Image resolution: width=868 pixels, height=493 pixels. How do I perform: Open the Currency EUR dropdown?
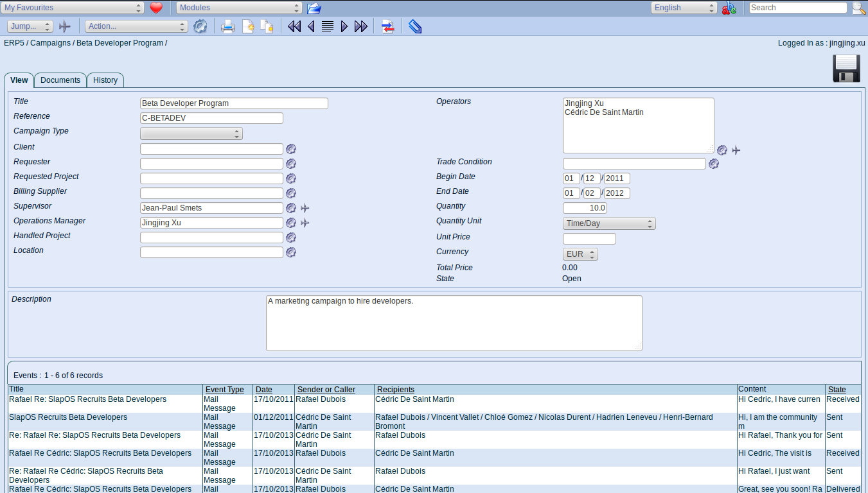tap(580, 254)
